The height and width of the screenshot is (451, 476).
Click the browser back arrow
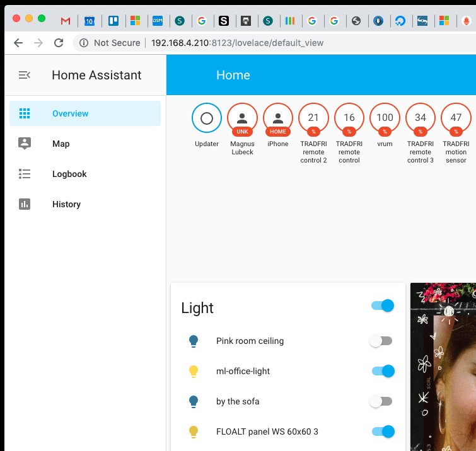18,43
